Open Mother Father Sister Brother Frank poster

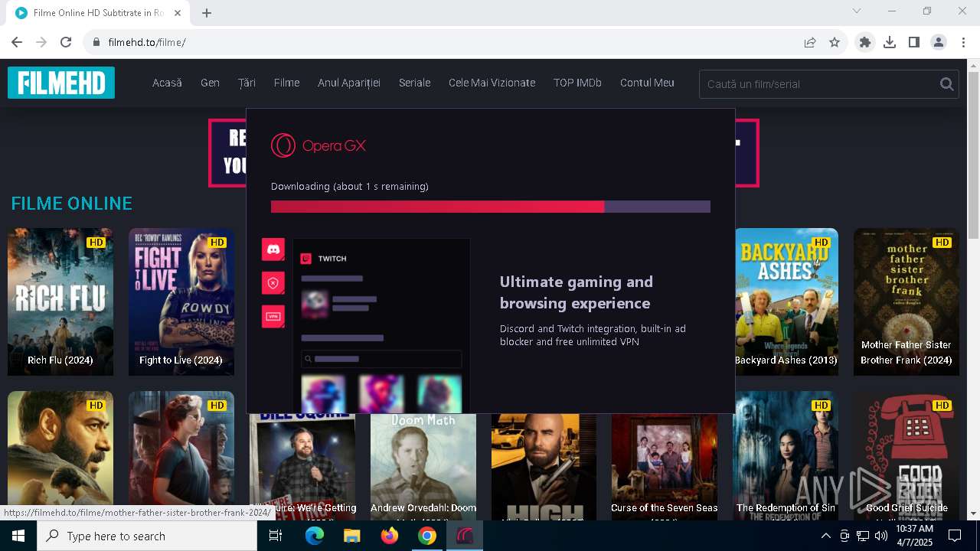[x=906, y=302]
